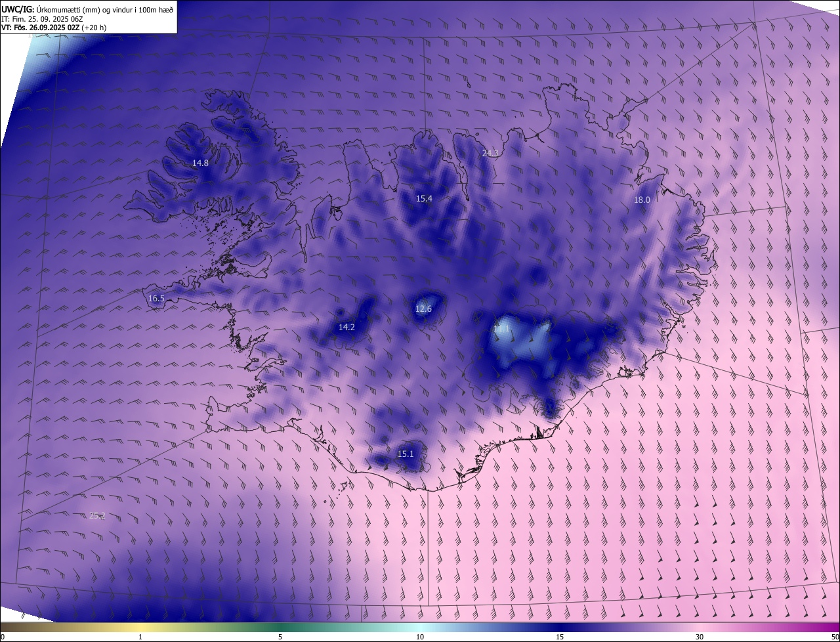Click the 1 tick on the colorbar
This screenshot has width=840, height=642.
click(x=140, y=637)
